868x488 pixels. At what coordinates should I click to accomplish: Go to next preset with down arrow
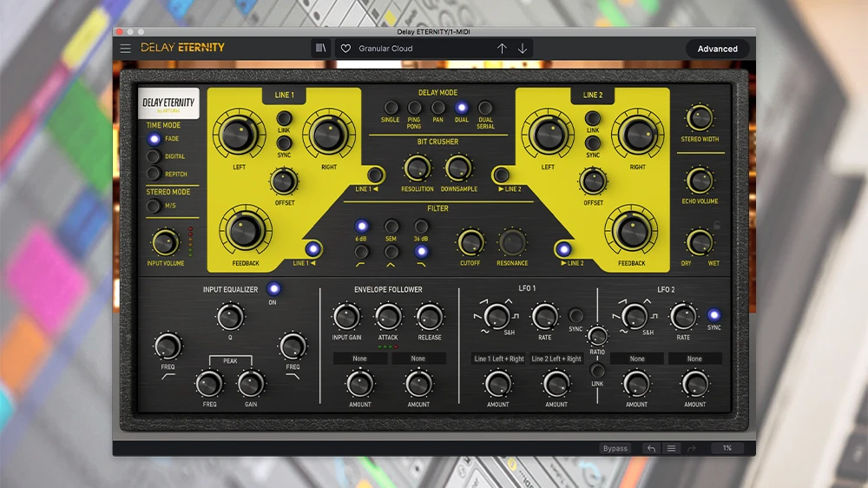(523, 49)
